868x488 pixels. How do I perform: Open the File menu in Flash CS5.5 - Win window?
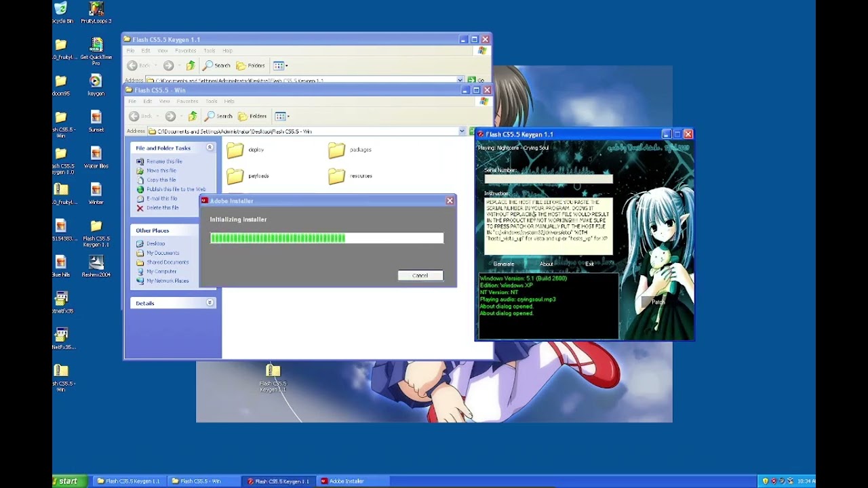click(x=132, y=102)
